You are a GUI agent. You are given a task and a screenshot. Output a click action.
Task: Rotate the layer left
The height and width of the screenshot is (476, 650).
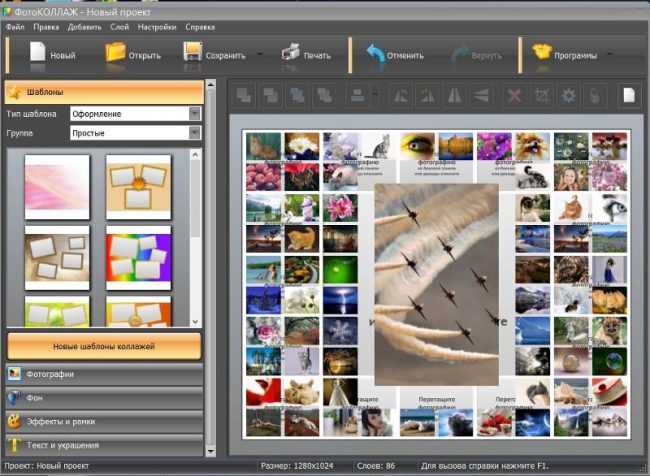400,95
